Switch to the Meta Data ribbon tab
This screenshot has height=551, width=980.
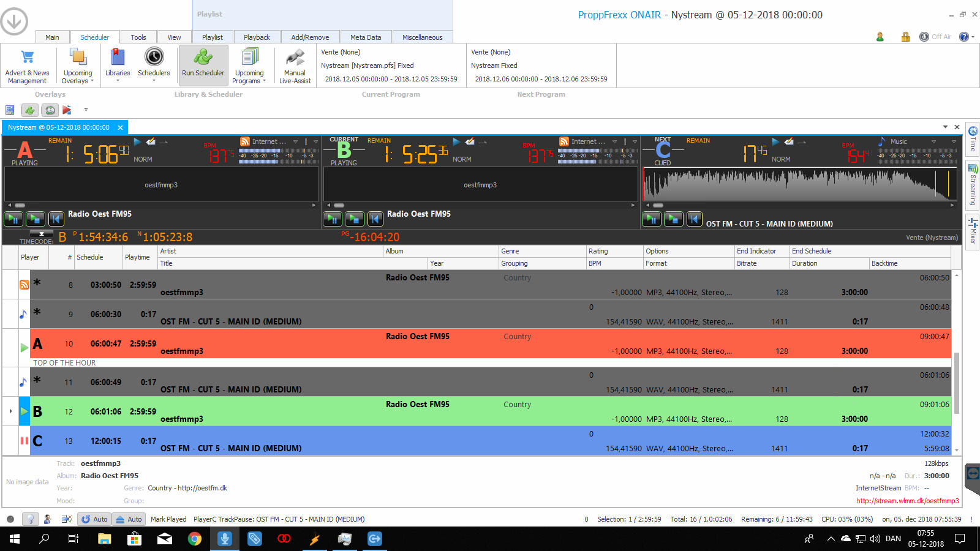[366, 37]
